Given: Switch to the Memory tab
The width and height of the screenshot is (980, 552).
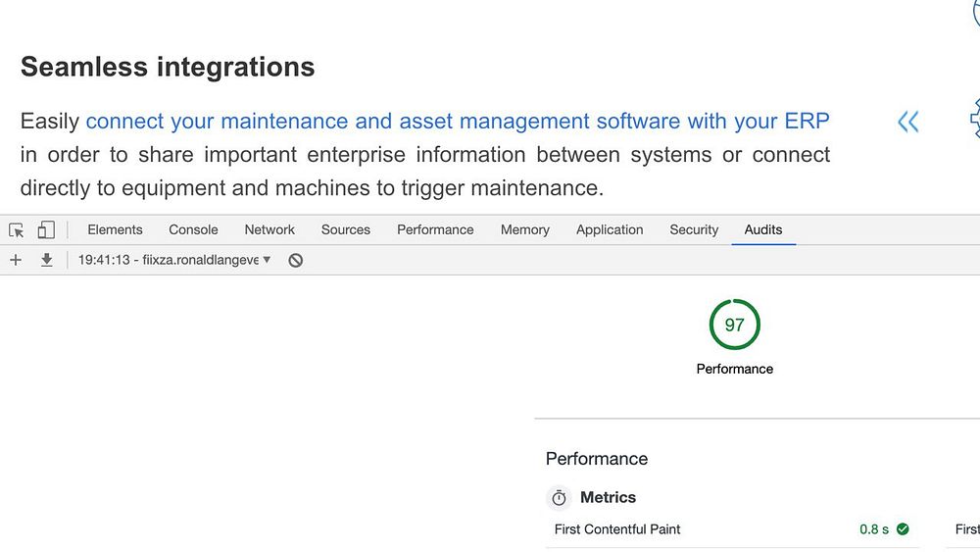Looking at the screenshot, I should [525, 229].
